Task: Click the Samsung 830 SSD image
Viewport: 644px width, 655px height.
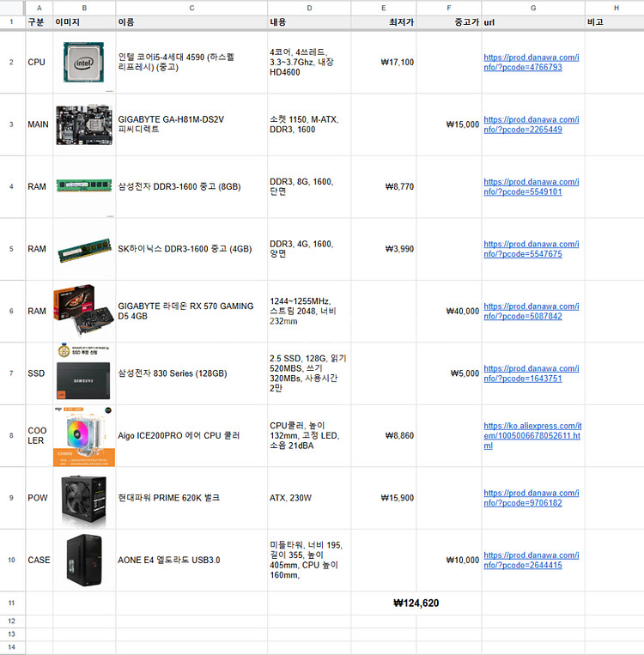Action: [x=83, y=372]
